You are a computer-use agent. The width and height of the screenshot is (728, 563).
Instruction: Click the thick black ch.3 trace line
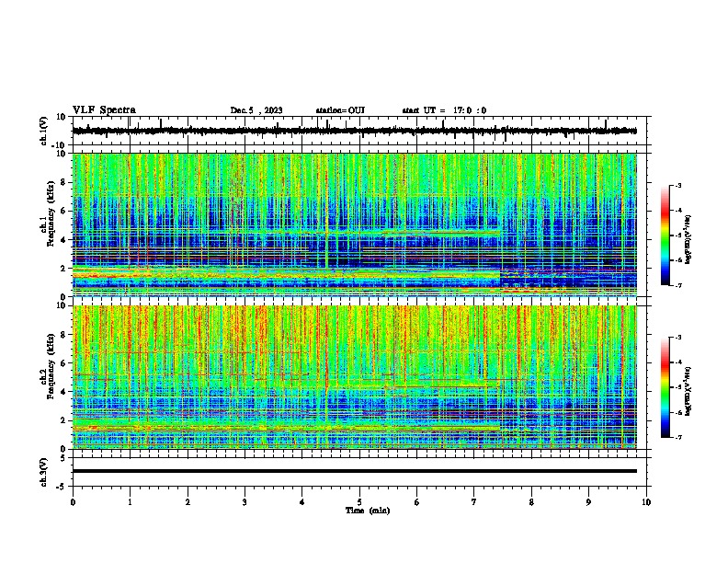point(354,471)
